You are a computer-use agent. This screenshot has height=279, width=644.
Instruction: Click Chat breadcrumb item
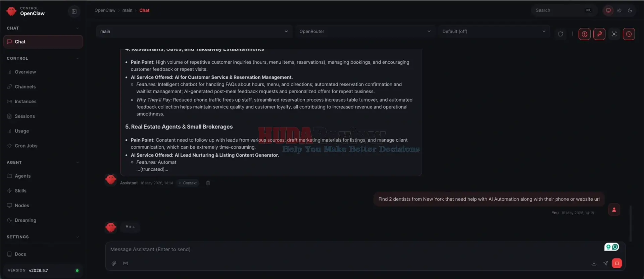(144, 10)
